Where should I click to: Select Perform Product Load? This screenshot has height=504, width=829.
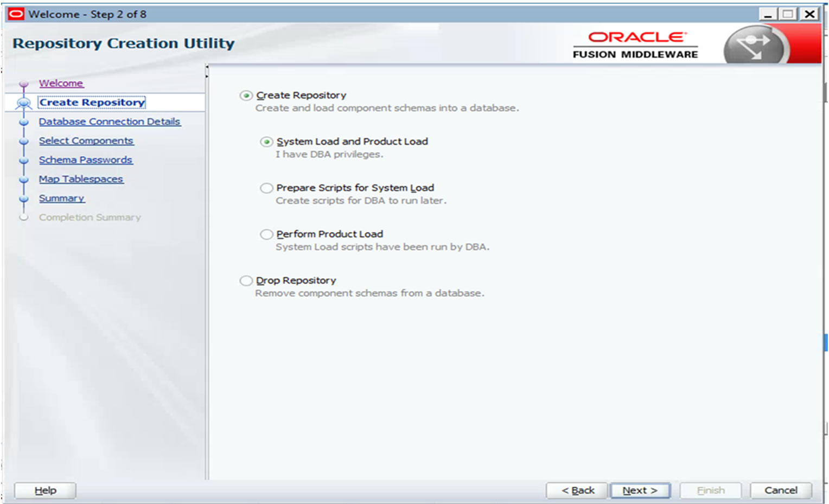(x=266, y=234)
